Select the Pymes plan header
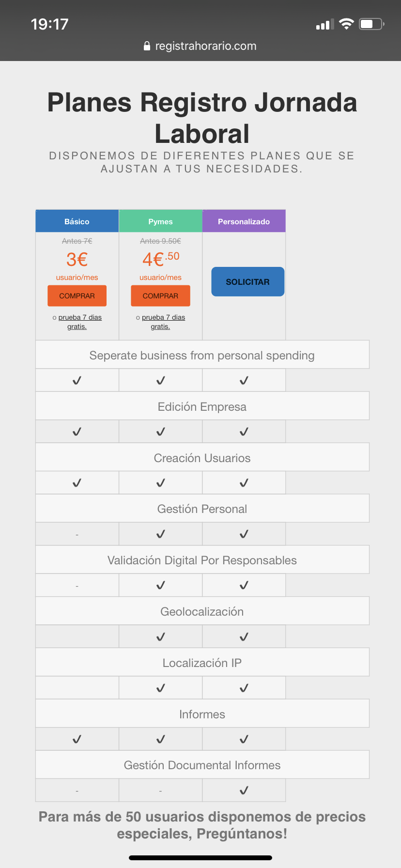 [x=160, y=221]
